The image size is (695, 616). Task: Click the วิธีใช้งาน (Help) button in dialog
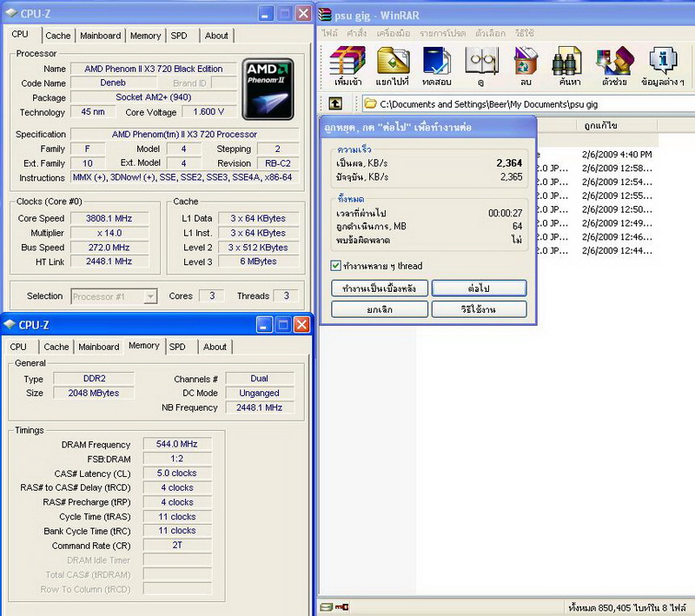pyautogui.click(x=480, y=309)
